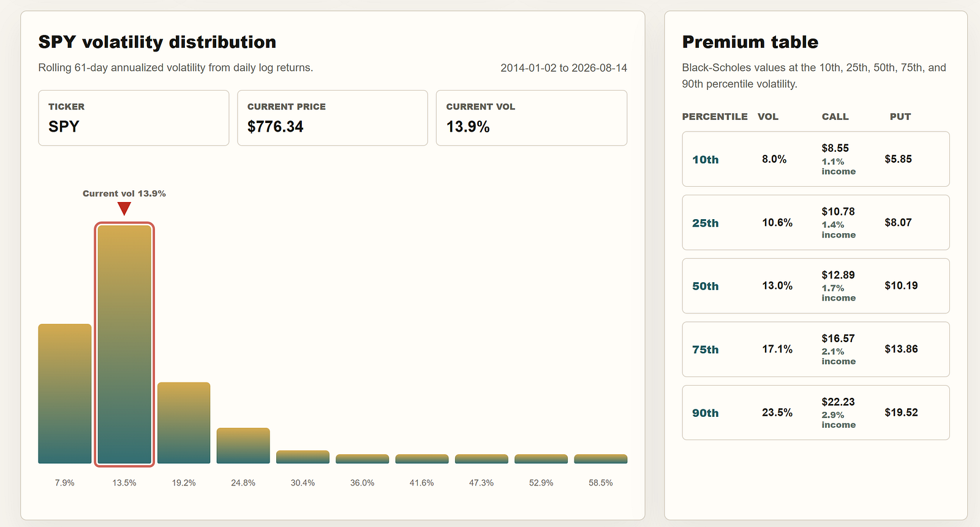Screen dimensions: 980x527
Task: Click the 7.9% histogram bar
Action: pos(65,394)
